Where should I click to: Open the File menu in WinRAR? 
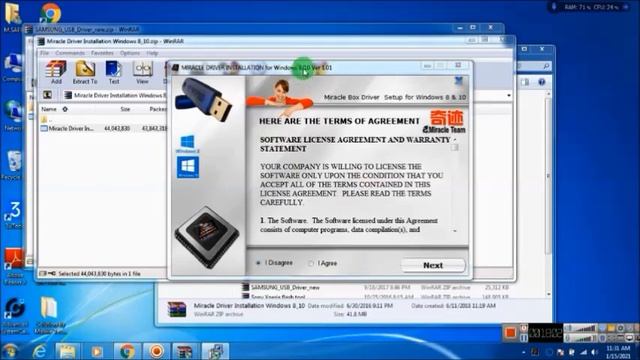coord(44,53)
